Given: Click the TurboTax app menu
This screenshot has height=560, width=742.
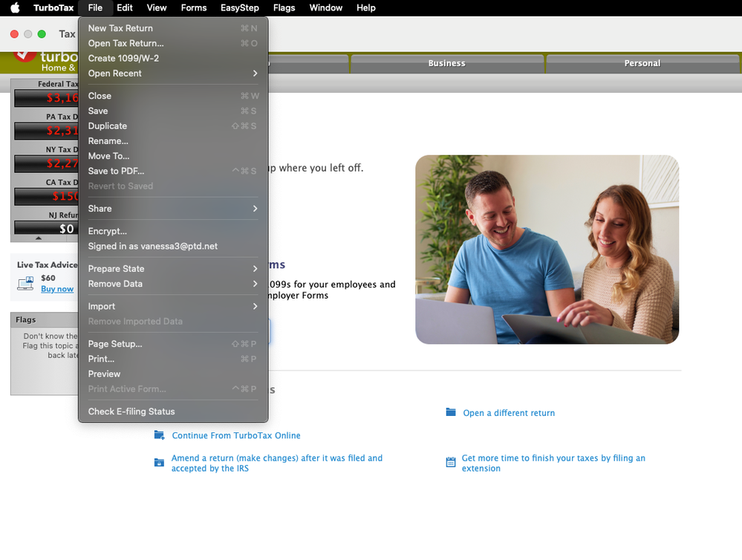Looking at the screenshot, I should (x=53, y=7).
